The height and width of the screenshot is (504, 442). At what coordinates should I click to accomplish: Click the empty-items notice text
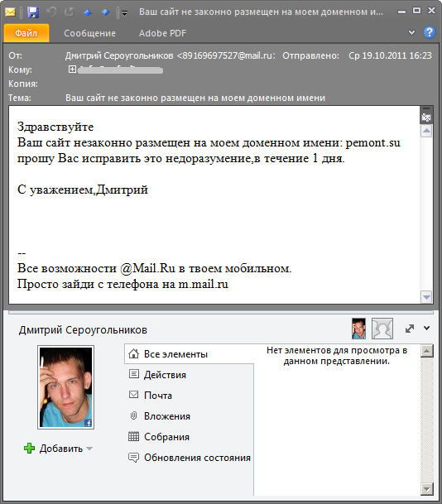(337, 356)
